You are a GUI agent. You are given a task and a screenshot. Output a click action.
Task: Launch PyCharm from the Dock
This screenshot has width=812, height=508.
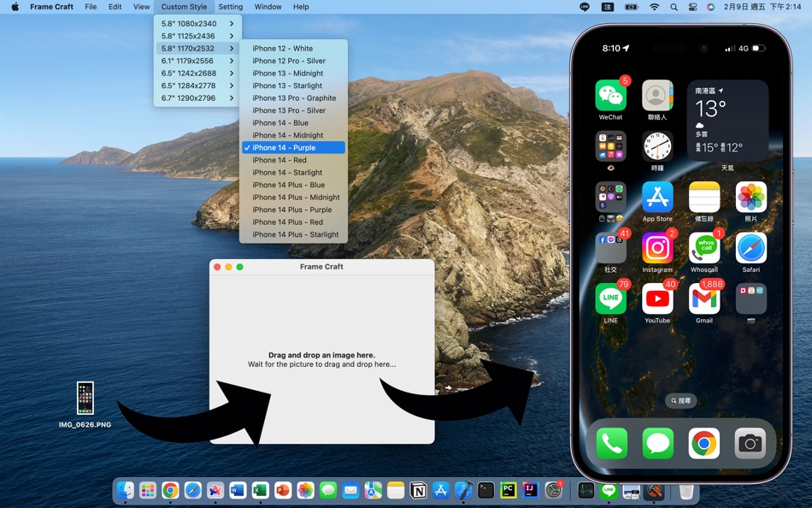tap(508, 491)
